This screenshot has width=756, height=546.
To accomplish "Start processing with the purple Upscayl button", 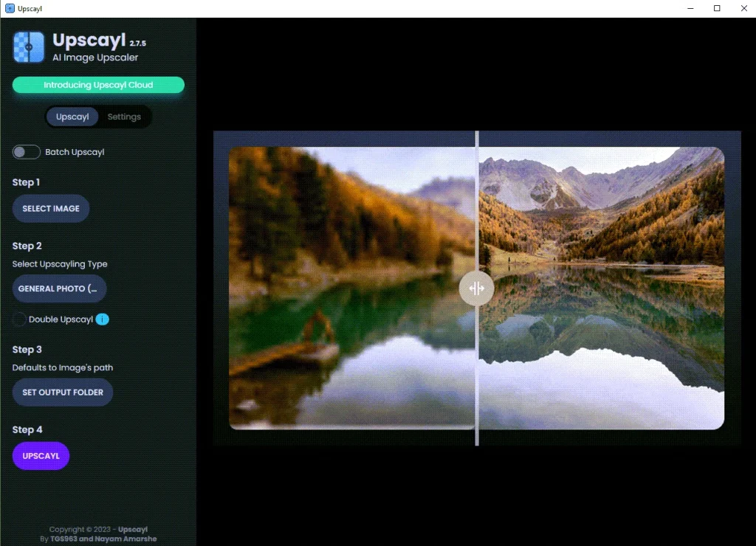I will (41, 456).
